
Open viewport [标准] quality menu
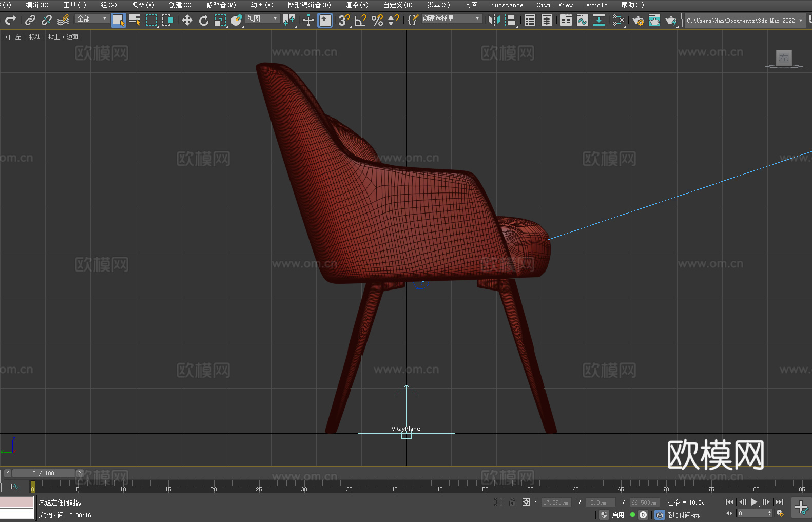point(35,37)
